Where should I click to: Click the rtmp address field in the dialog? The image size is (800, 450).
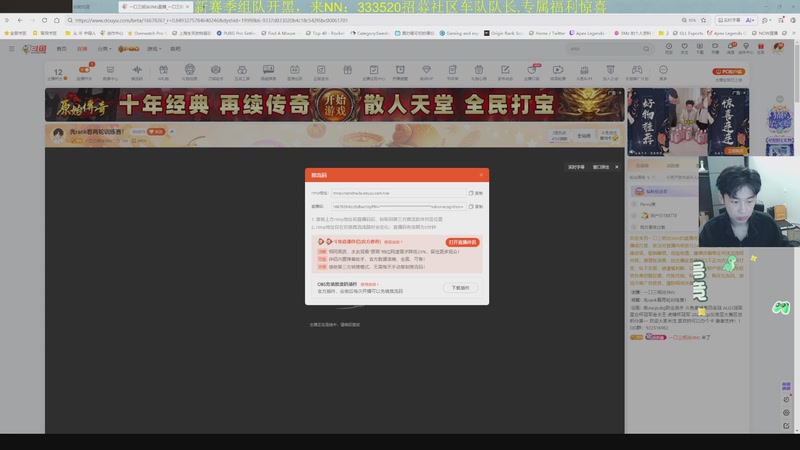tap(398, 193)
